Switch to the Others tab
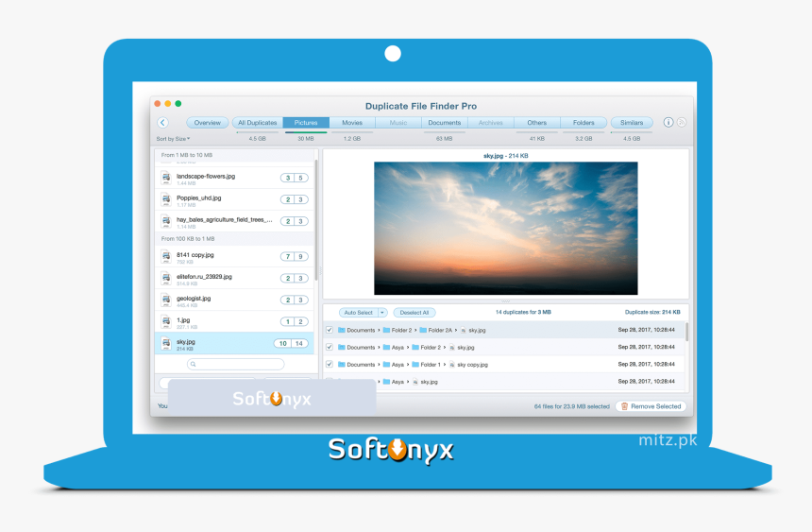This screenshot has width=812, height=532. pos(537,123)
